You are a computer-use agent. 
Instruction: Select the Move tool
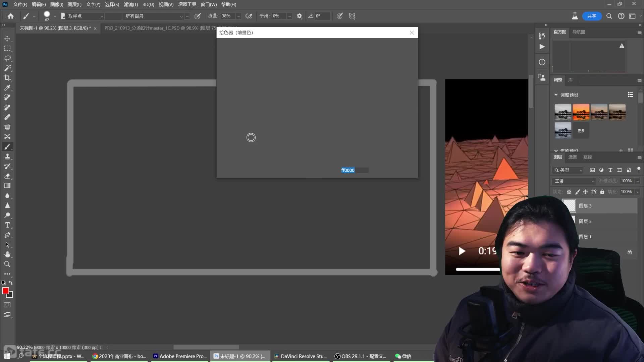pos(7,39)
